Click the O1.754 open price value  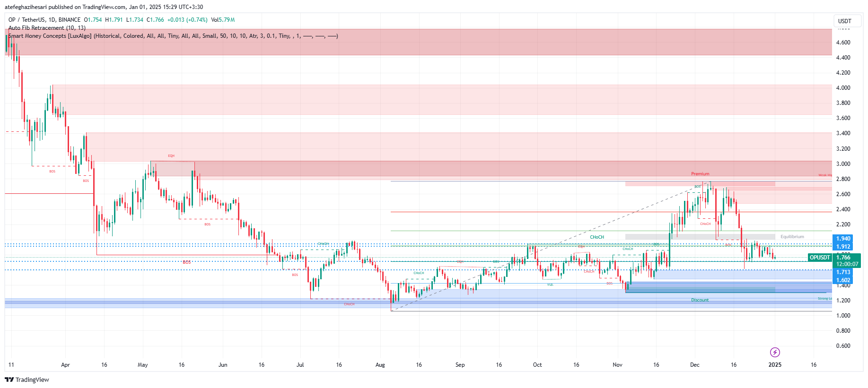click(x=93, y=20)
